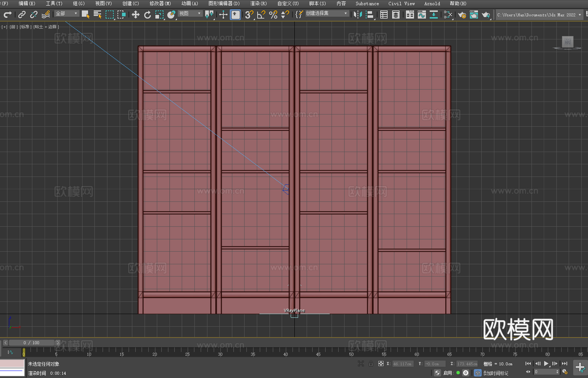
Task: Click Go to Start playback button
Action: (528, 364)
